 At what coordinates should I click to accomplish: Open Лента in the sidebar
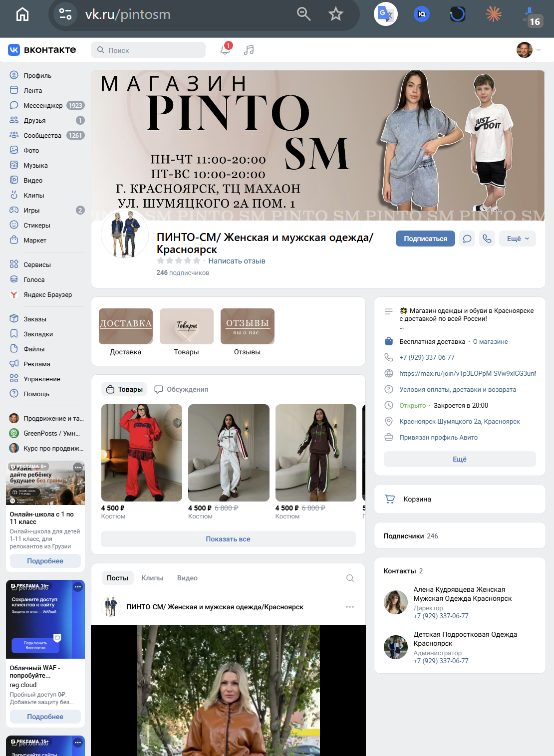32,90
